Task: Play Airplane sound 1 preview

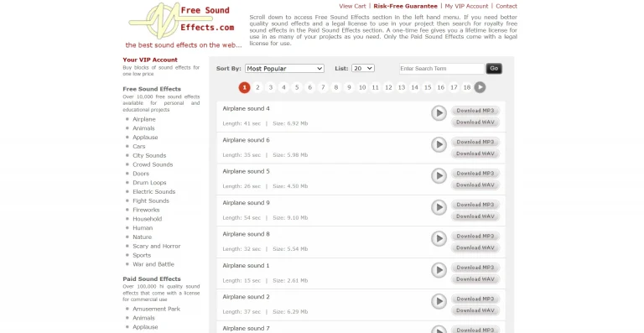Action: (439, 270)
